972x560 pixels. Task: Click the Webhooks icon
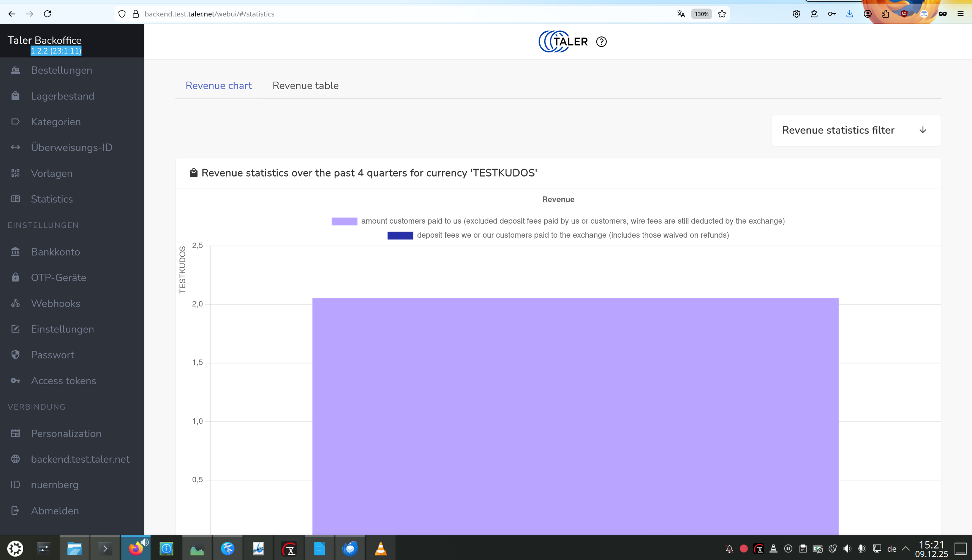[x=16, y=303]
